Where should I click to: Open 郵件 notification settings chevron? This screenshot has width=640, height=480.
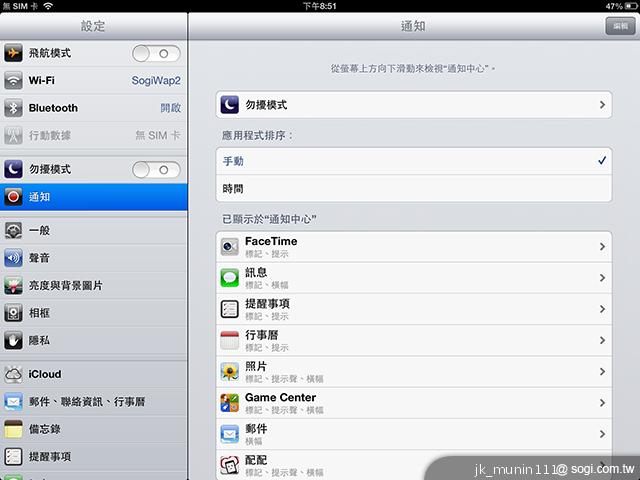point(602,434)
